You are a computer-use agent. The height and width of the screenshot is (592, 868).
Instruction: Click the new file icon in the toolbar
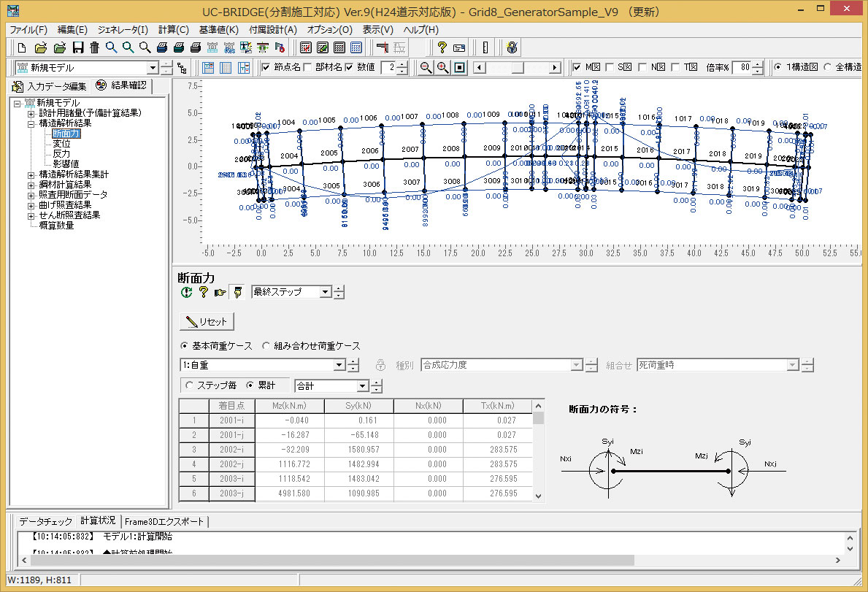[22, 48]
